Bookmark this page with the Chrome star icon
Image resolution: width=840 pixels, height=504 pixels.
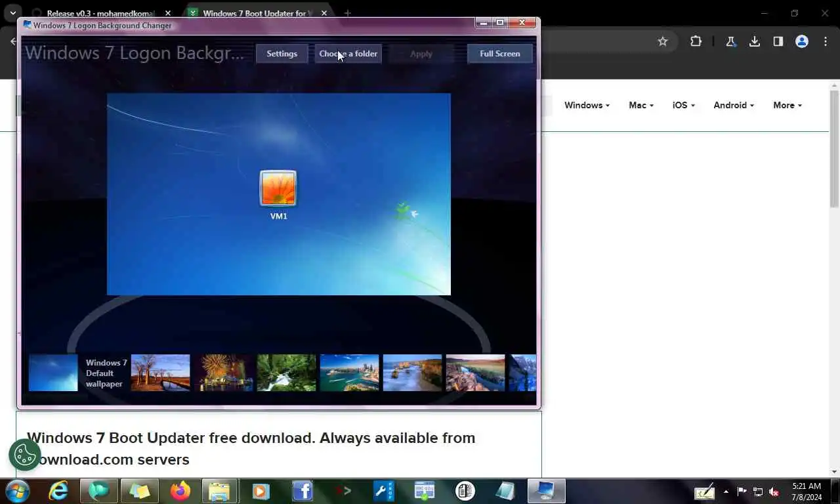click(x=663, y=41)
